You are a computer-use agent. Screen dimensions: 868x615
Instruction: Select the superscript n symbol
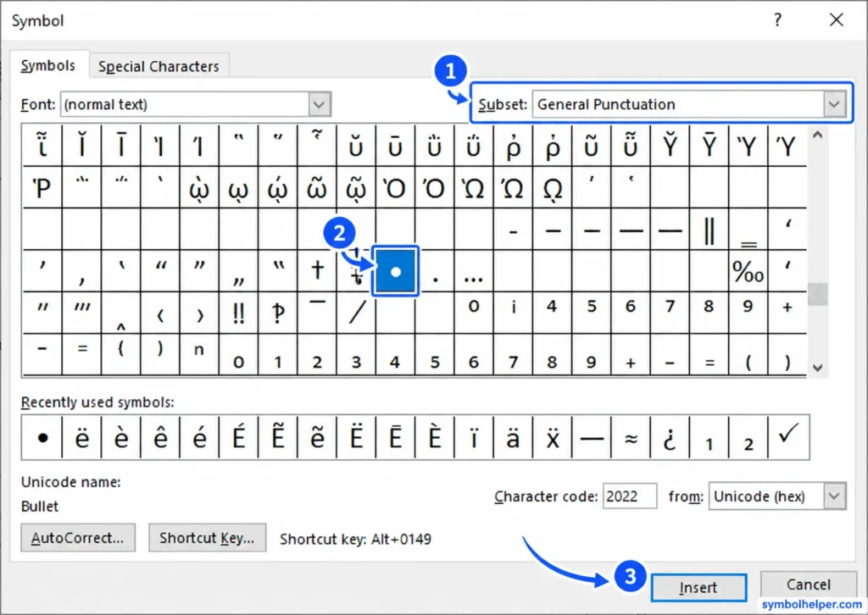pyautogui.click(x=199, y=354)
